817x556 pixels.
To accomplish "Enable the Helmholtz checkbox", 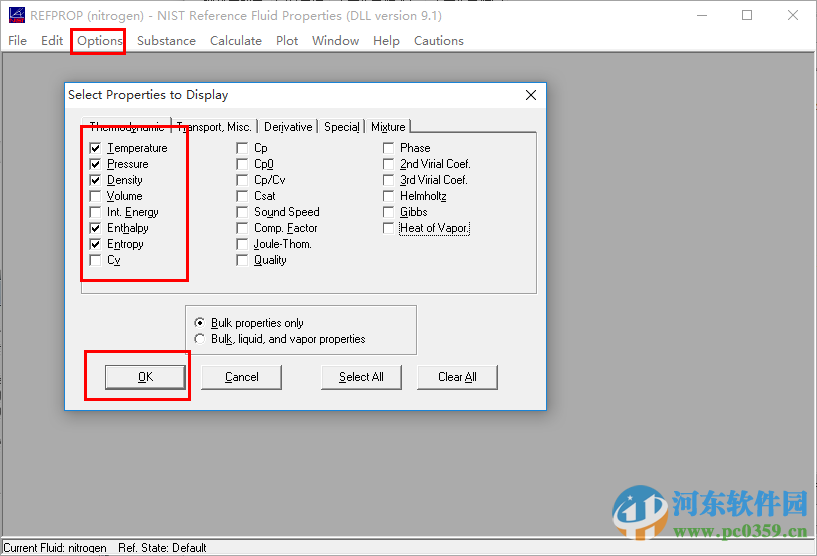I will (388, 196).
